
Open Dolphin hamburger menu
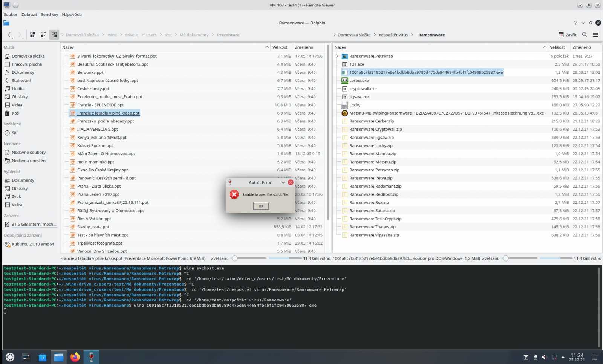pos(595,35)
